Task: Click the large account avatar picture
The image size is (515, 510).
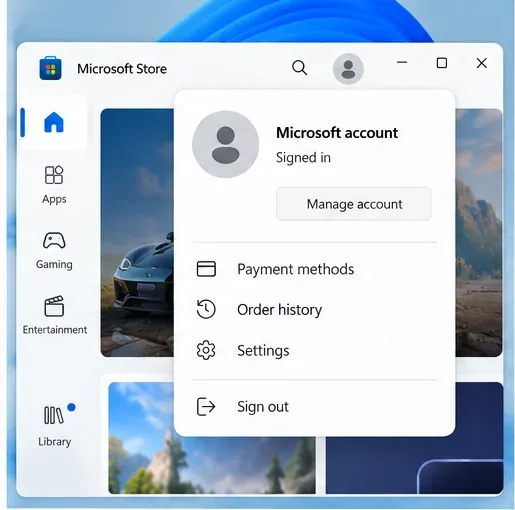Action: click(225, 144)
